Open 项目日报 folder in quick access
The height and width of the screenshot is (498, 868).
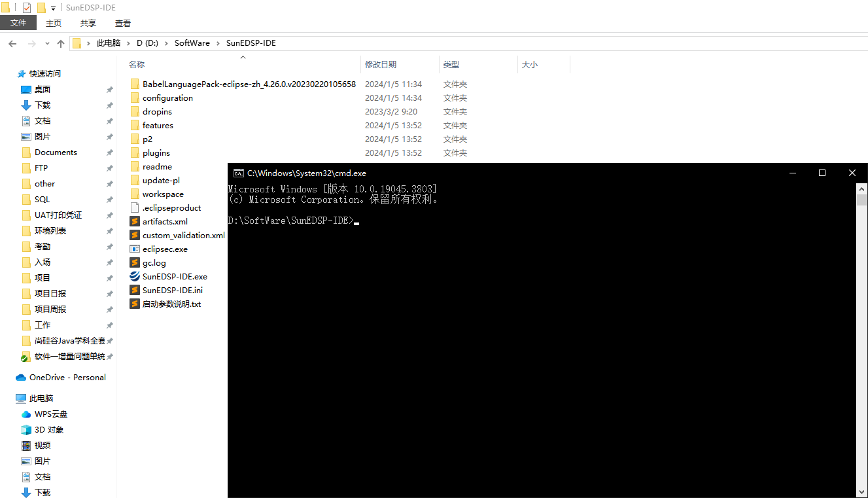coord(50,293)
